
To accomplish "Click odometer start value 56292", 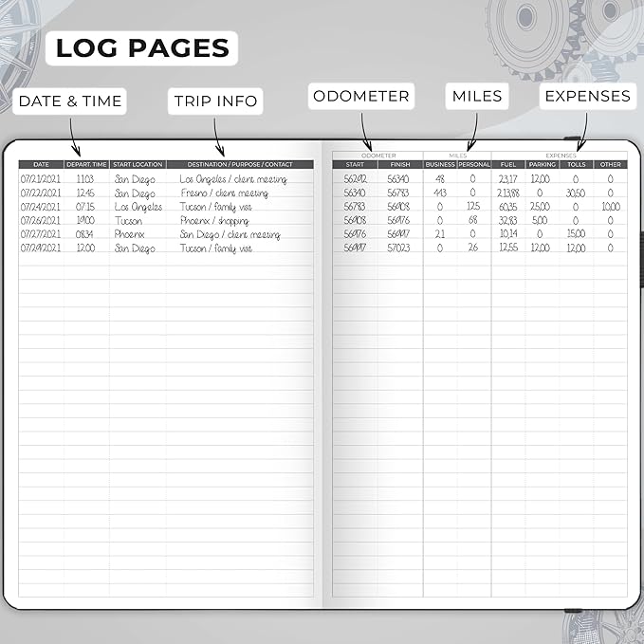I will [356, 179].
